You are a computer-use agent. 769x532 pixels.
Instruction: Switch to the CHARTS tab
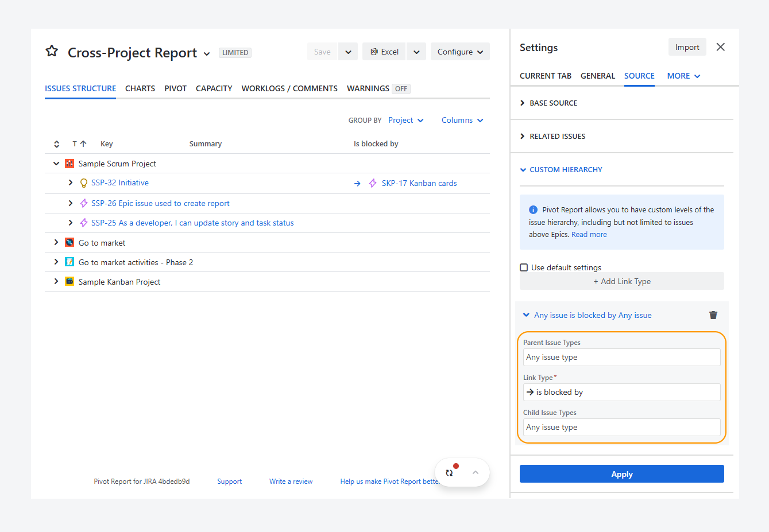point(140,88)
